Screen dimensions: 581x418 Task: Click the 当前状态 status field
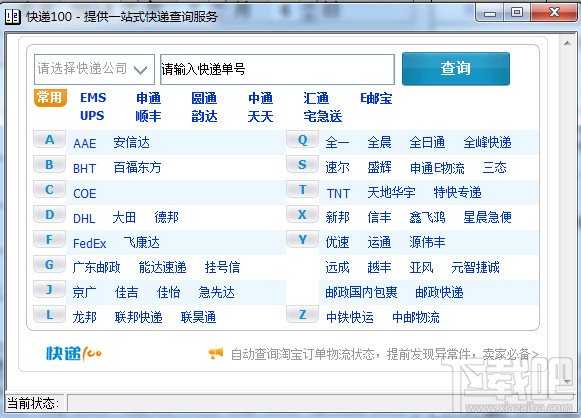(x=321, y=403)
